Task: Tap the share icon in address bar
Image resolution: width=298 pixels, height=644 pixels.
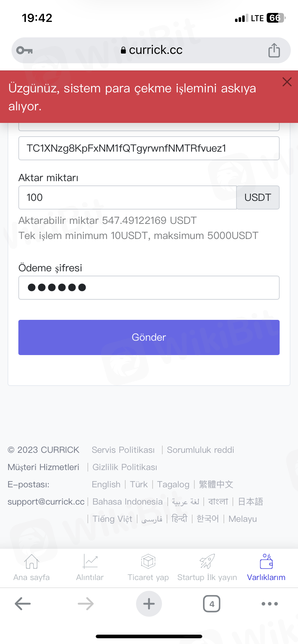Action: pos(274,50)
